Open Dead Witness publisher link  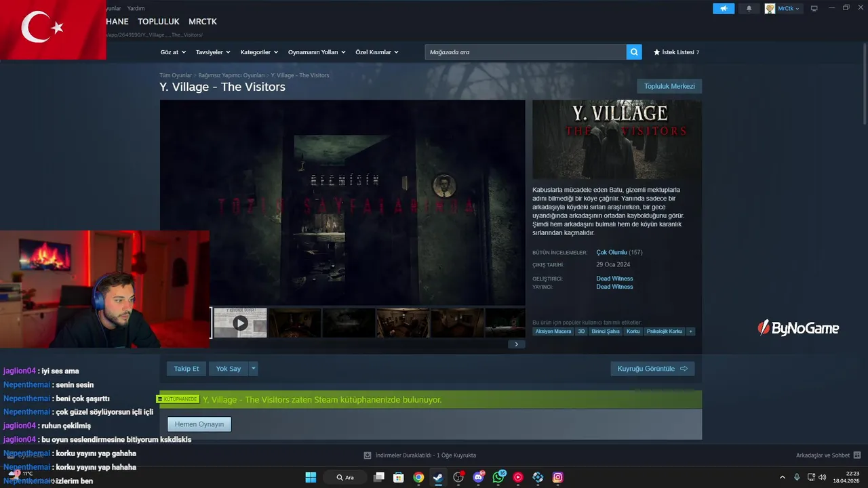[x=614, y=287]
